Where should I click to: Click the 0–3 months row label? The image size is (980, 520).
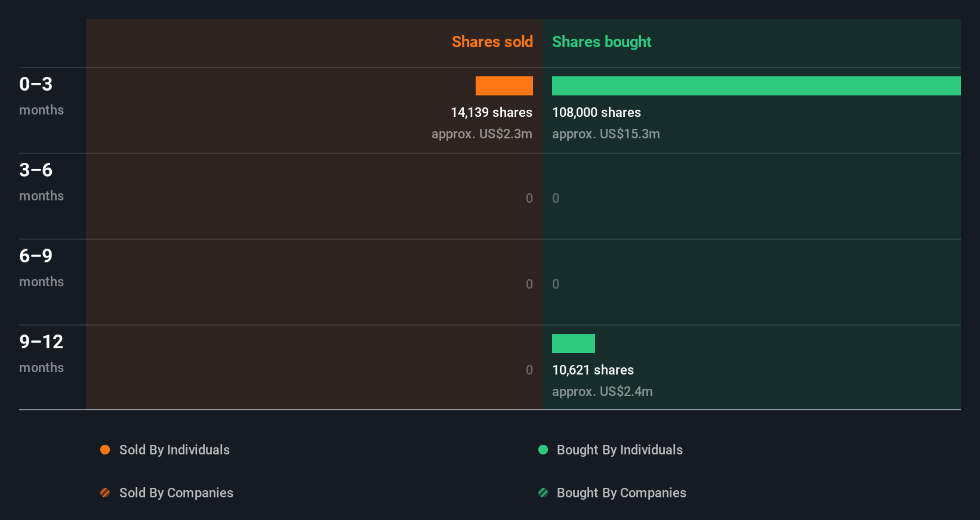pyautogui.click(x=41, y=96)
